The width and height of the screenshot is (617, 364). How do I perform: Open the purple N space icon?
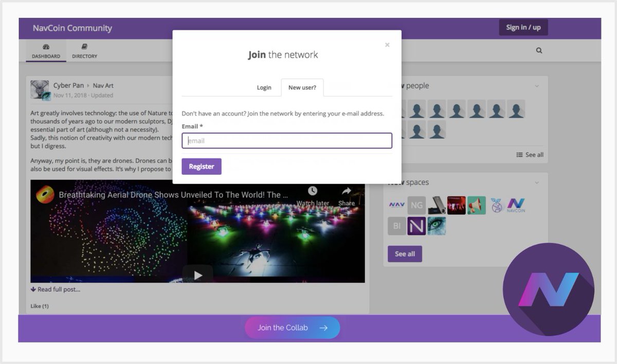[x=416, y=226]
